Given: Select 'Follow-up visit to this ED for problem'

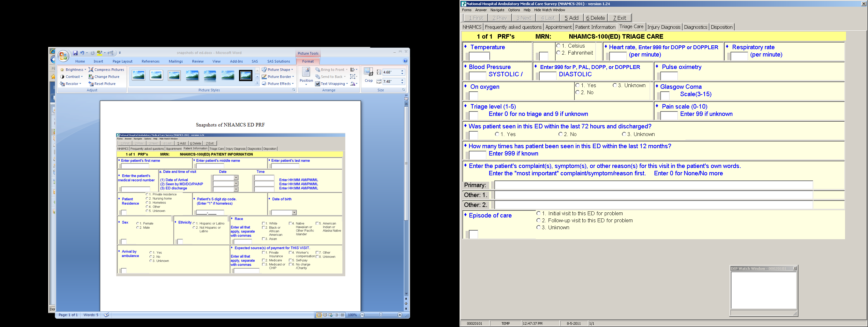Looking at the screenshot, I should [538, 220].
